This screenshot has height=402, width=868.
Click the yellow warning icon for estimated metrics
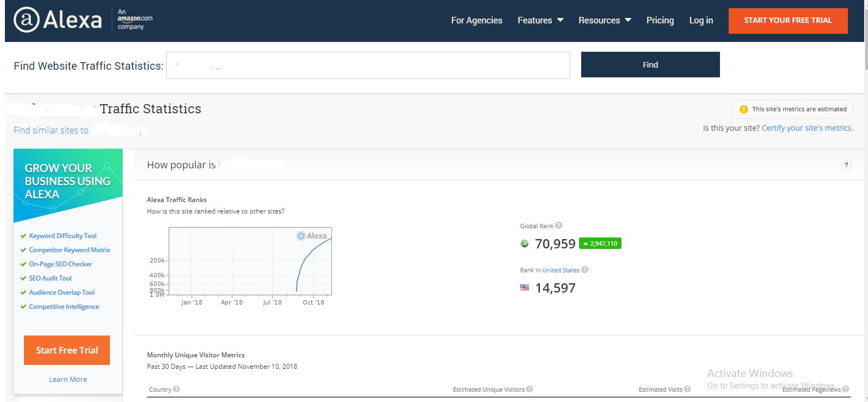743,109
